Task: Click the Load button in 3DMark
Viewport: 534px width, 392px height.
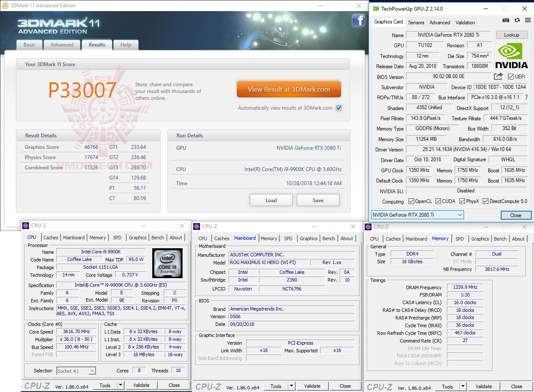Action: click(x=271, y=200)
